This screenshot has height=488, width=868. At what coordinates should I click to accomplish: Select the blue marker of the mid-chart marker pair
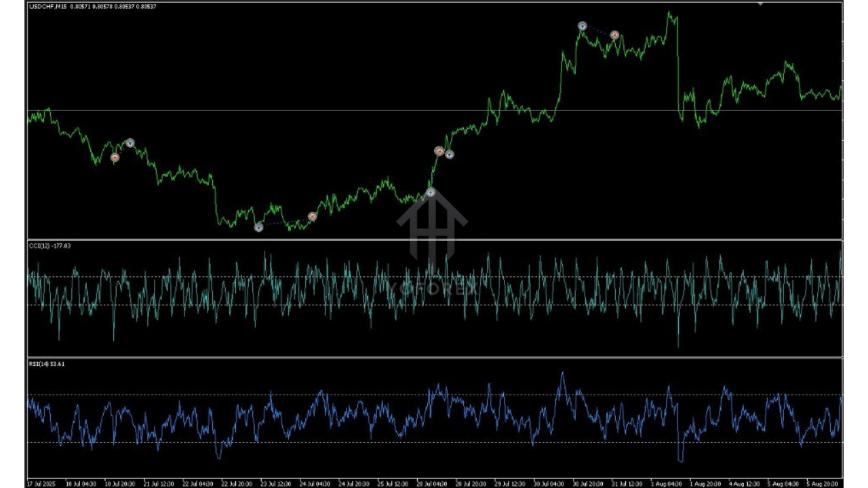tap(449, 155)
